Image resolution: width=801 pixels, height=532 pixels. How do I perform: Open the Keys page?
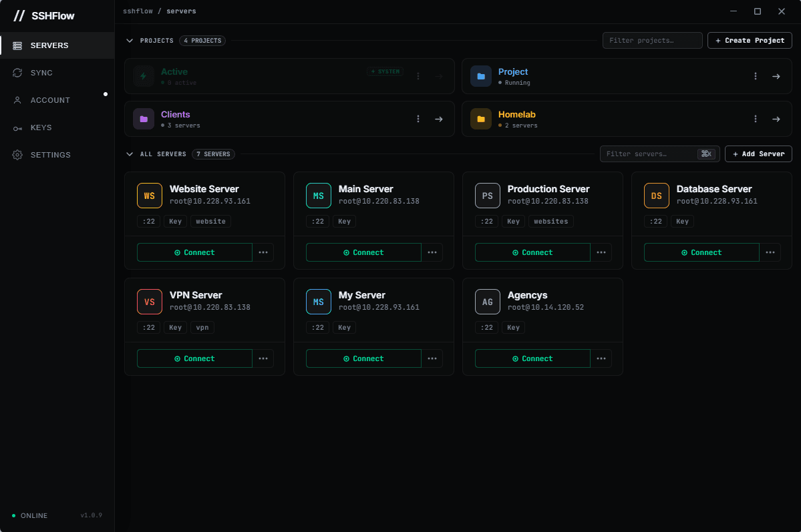coord(57,127)
